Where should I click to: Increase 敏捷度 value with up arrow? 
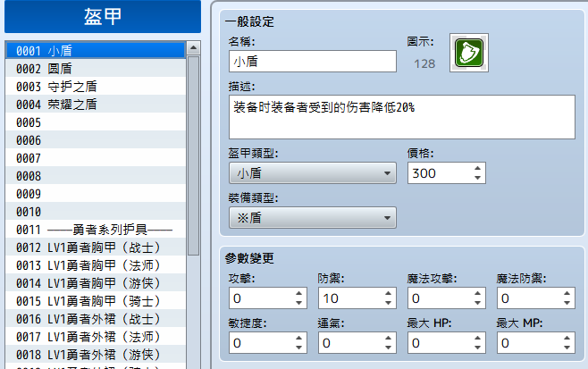(298, 338)
